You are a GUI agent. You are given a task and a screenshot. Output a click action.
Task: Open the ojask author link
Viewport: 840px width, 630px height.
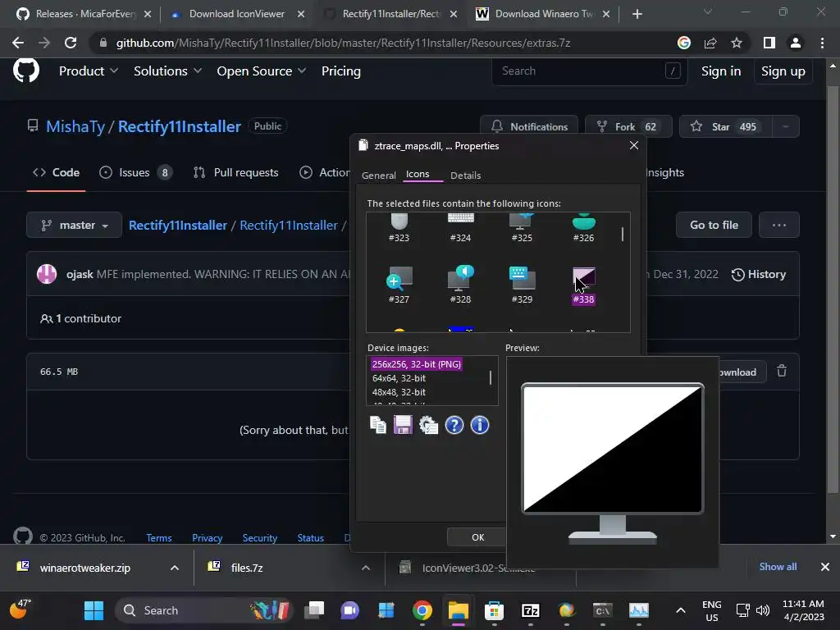pos(80,274)
